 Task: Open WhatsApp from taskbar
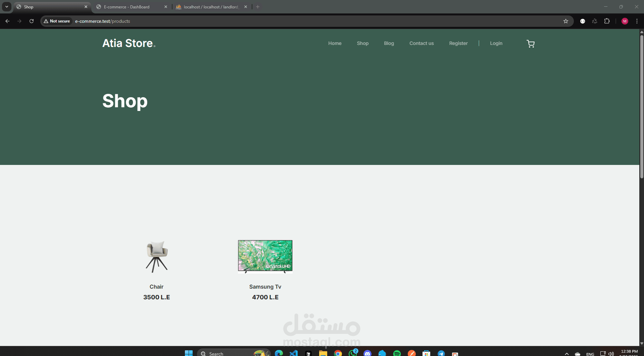(353, 353)
